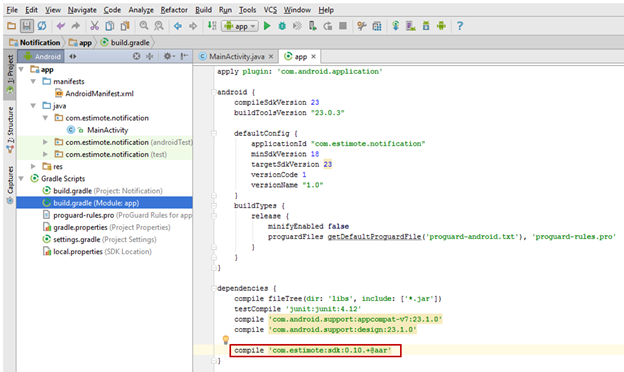Click Scroll from Source target icon

coord(136,56)
